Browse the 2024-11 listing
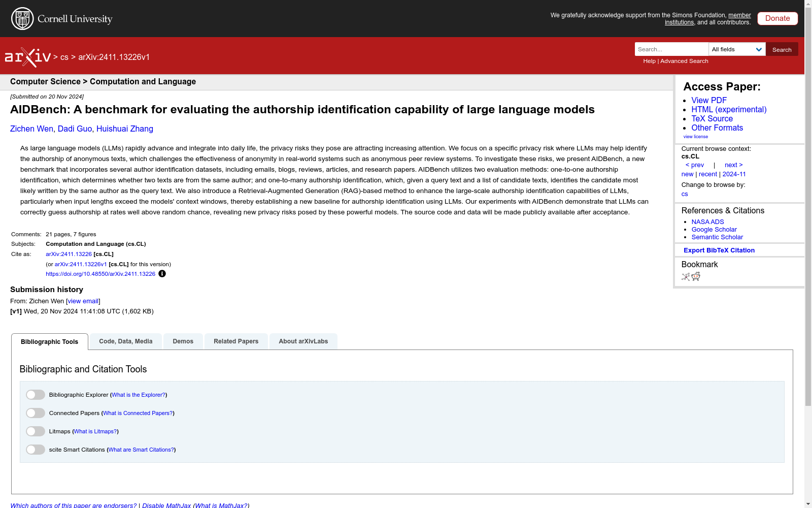 point(734,174)
